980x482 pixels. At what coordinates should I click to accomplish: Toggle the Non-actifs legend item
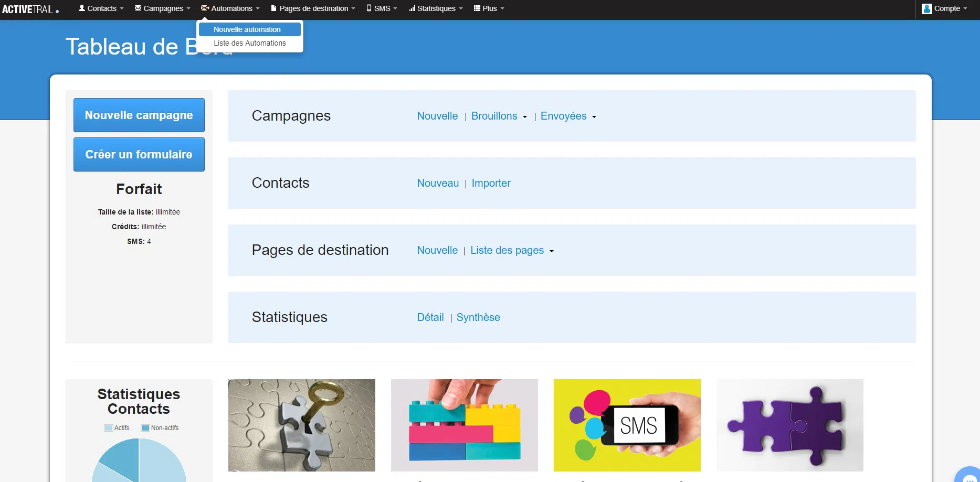tap(160, 428)
